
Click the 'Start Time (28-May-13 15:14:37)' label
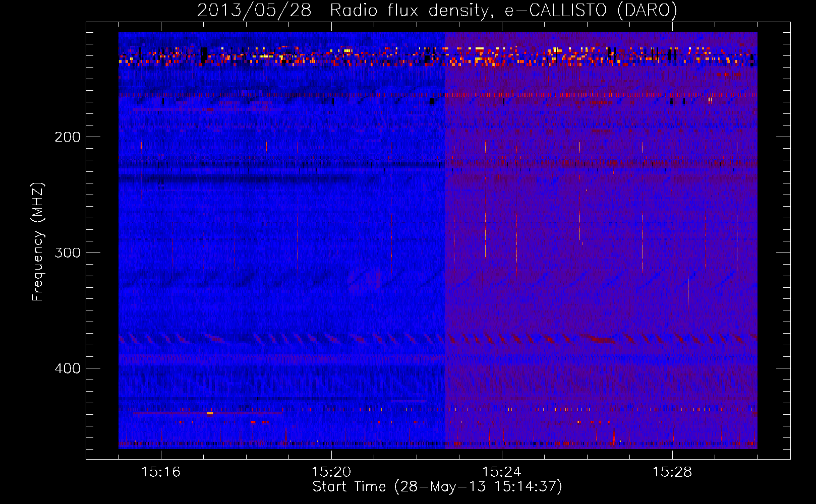[437, 487]
